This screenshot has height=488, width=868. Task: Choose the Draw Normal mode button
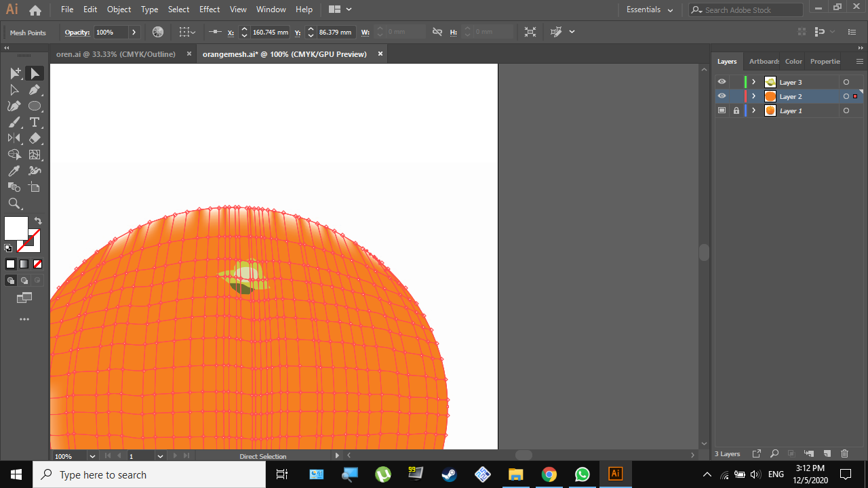pos(11,281)
